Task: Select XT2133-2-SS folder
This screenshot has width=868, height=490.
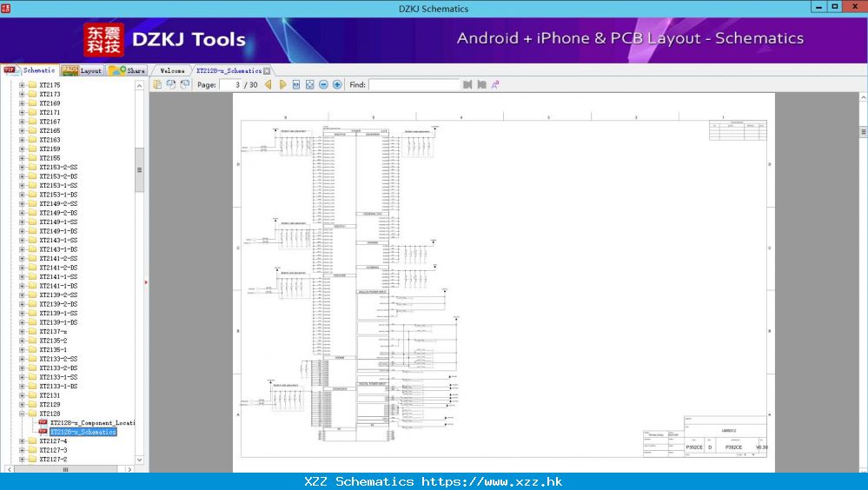Action: (58, 359)
